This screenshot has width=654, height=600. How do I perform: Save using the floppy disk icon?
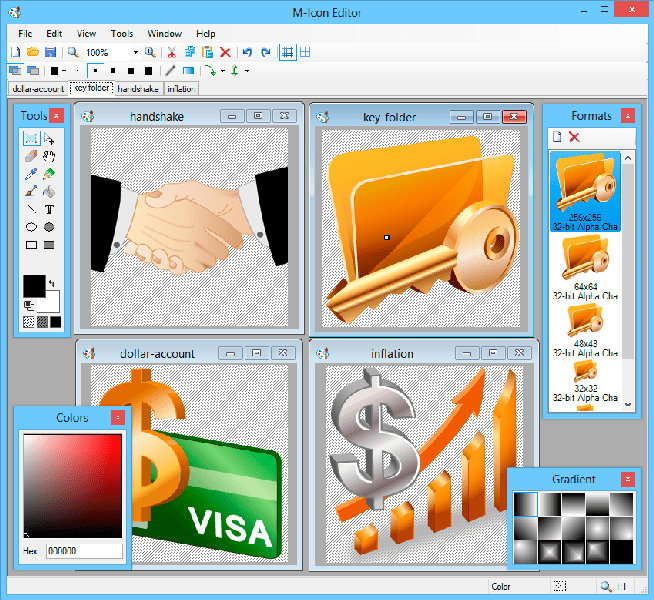50,52
